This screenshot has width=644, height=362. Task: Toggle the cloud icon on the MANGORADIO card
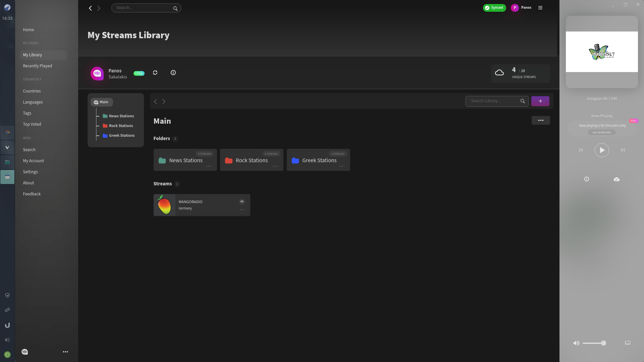[242, 201]
